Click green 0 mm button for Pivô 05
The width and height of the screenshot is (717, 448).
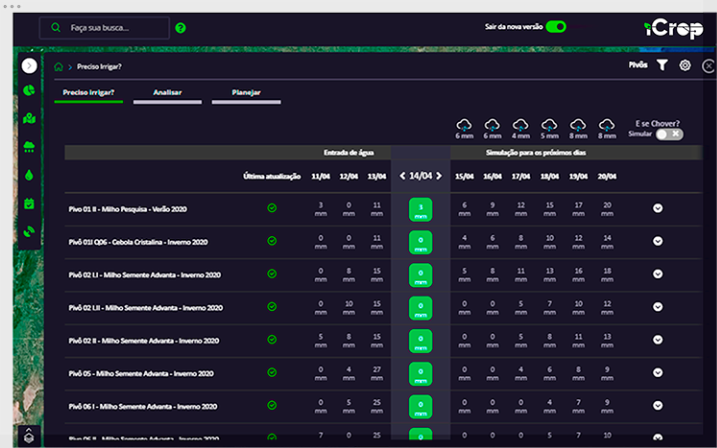pyautogui.click(x=421, y=374)
